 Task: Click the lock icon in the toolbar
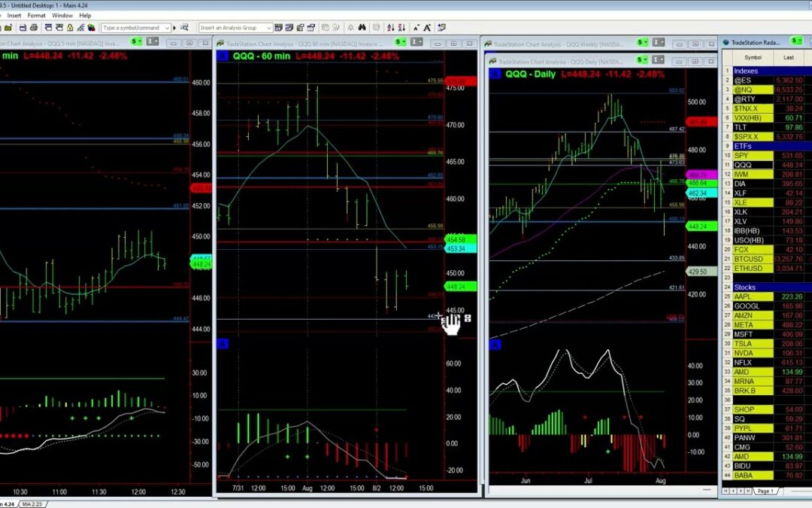click(70, 28)
